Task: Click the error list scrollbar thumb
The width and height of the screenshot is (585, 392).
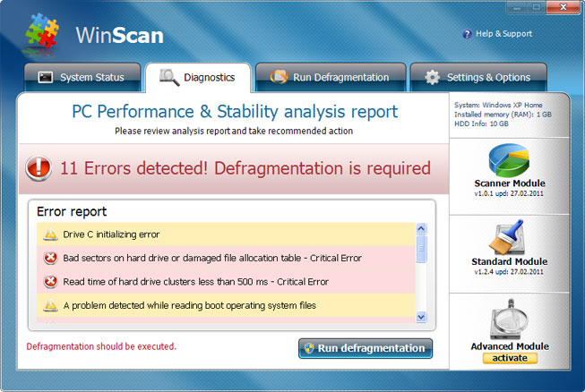Action: tap(421, 249)
